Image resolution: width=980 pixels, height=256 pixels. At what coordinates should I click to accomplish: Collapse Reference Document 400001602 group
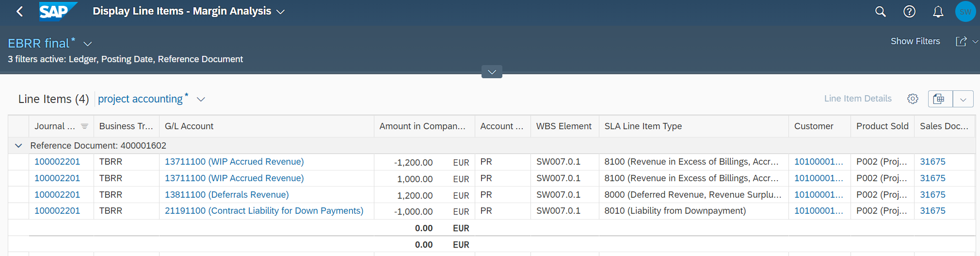pyautogui.click(x=18, y=146)
